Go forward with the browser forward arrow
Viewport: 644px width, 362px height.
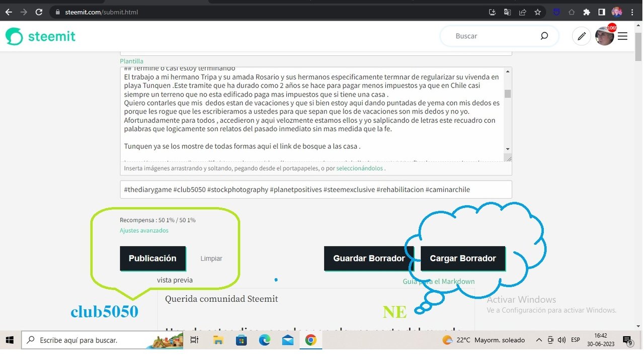tap(24, 12)
